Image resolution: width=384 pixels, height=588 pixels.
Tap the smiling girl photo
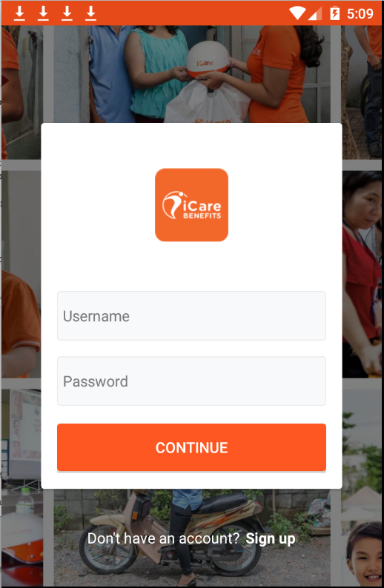tap(363, 487)
